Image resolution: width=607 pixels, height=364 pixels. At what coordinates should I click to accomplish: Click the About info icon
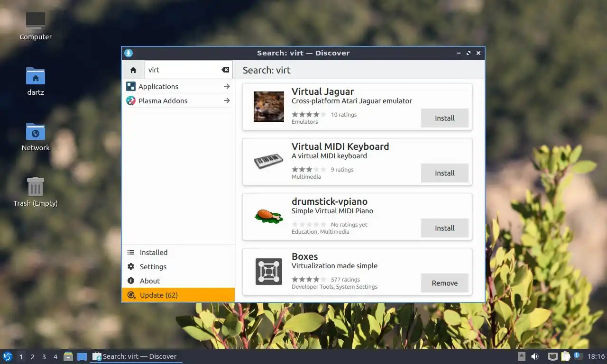click(x=131, y=281)
